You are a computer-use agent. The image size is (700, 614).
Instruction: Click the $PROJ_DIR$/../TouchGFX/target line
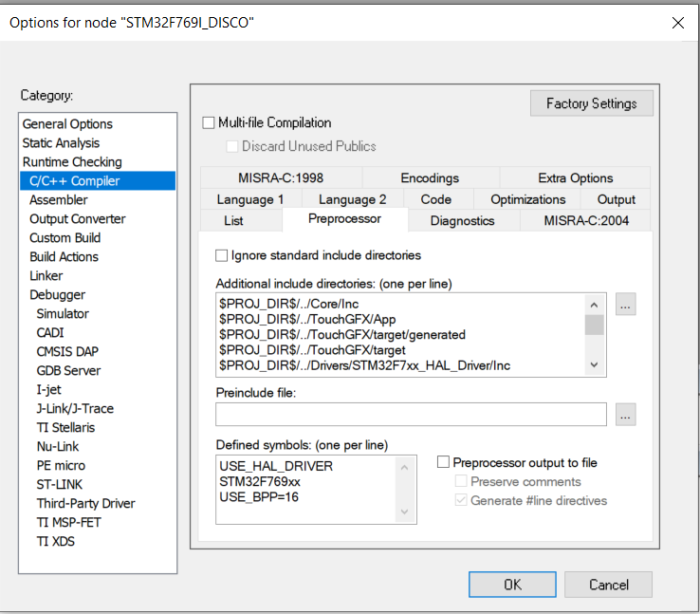pyautogui.click(x=312, y=350)
